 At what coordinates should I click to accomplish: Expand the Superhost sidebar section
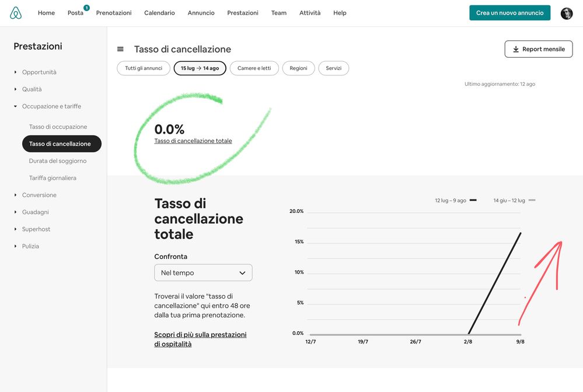[x=36, y=229]
